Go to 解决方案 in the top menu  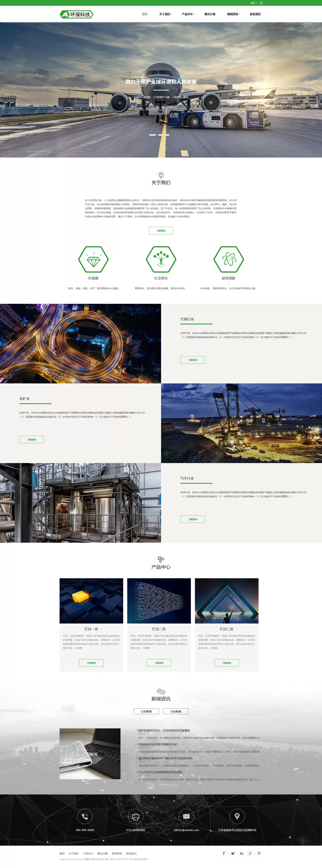[210, 14]
